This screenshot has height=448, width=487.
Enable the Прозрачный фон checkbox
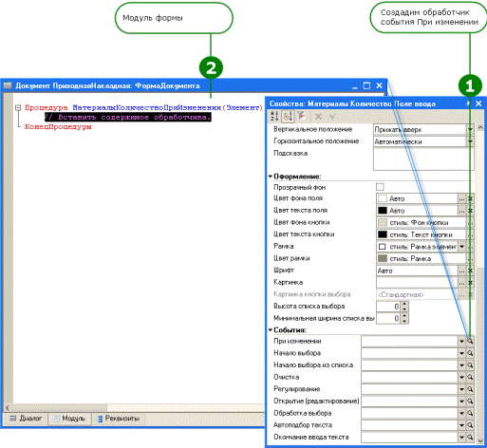pos(380,187)
